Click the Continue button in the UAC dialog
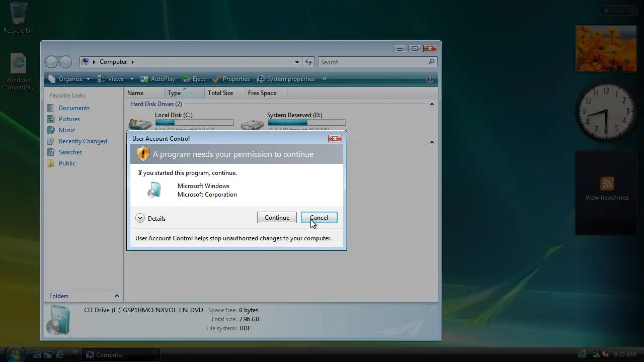Image resolution: width=644 pixels, height=362 pixels. (277, 218)
